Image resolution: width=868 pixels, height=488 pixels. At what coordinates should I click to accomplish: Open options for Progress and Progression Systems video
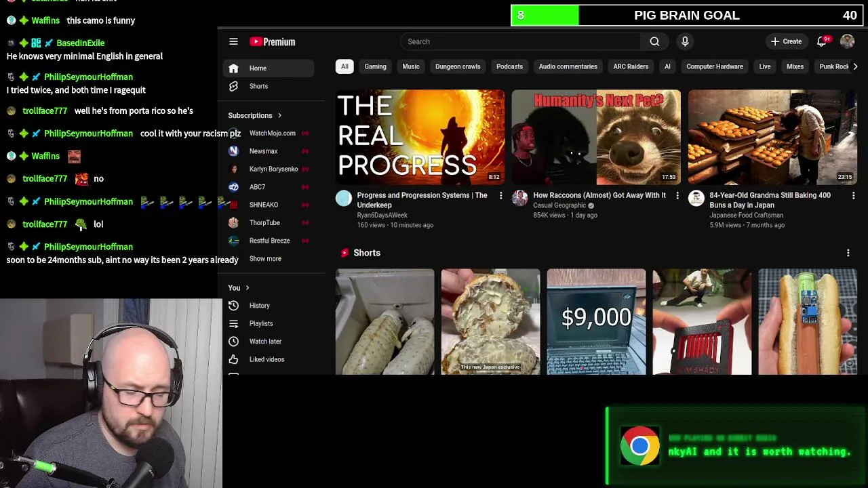[500, 195]
